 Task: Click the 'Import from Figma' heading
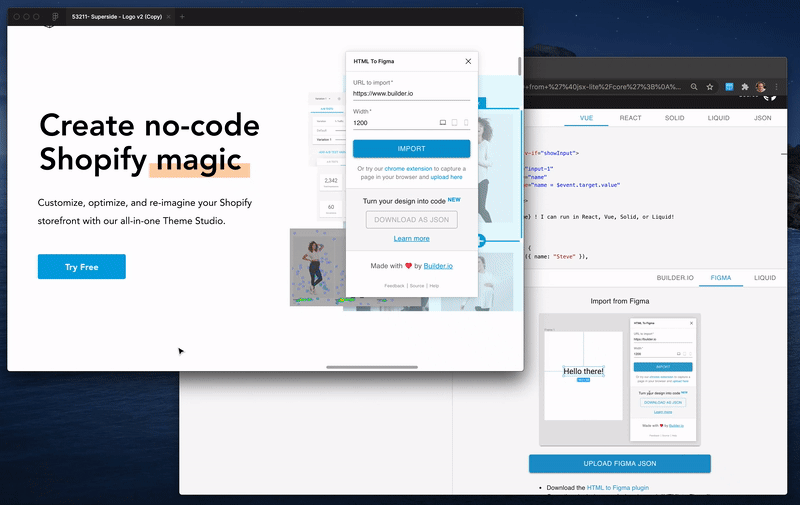619,301
